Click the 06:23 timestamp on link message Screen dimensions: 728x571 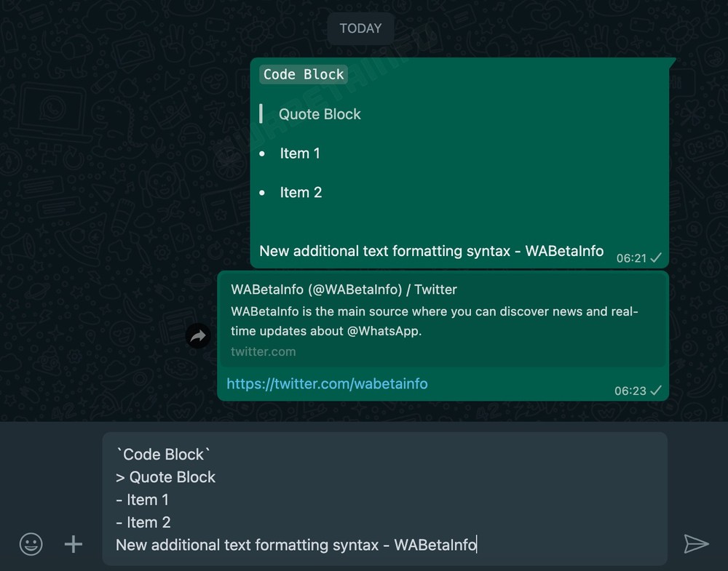pos(630,391)
